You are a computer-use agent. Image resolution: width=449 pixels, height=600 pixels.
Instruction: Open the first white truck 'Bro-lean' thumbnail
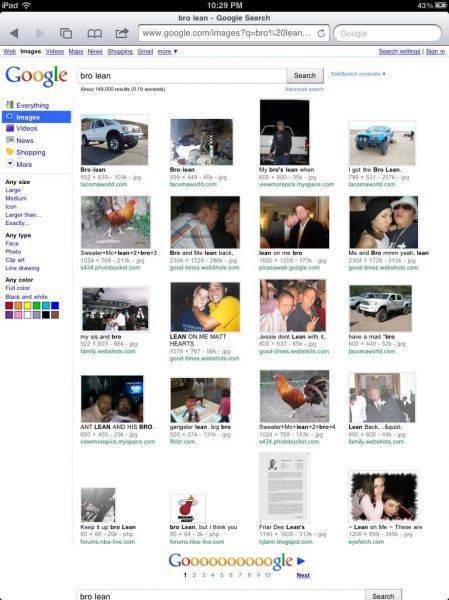pyautogui.click(x=114, y=140)
